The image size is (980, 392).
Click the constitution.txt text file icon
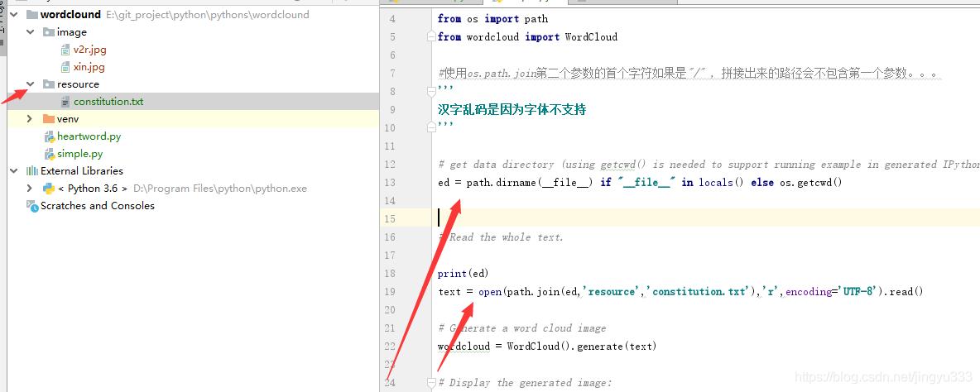click(x=65, y=101)
